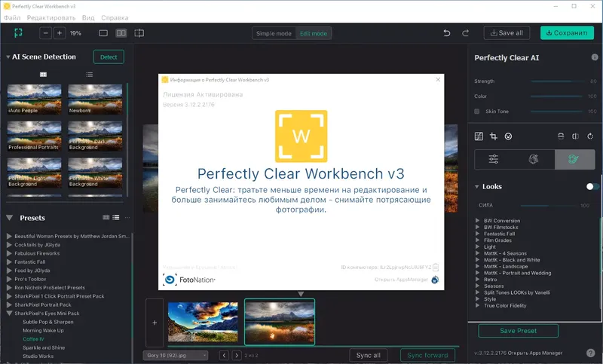Zoom in with the plus button
Image resolution: width=603 pixels, height=364 pixels.
[x=60, y=33]
